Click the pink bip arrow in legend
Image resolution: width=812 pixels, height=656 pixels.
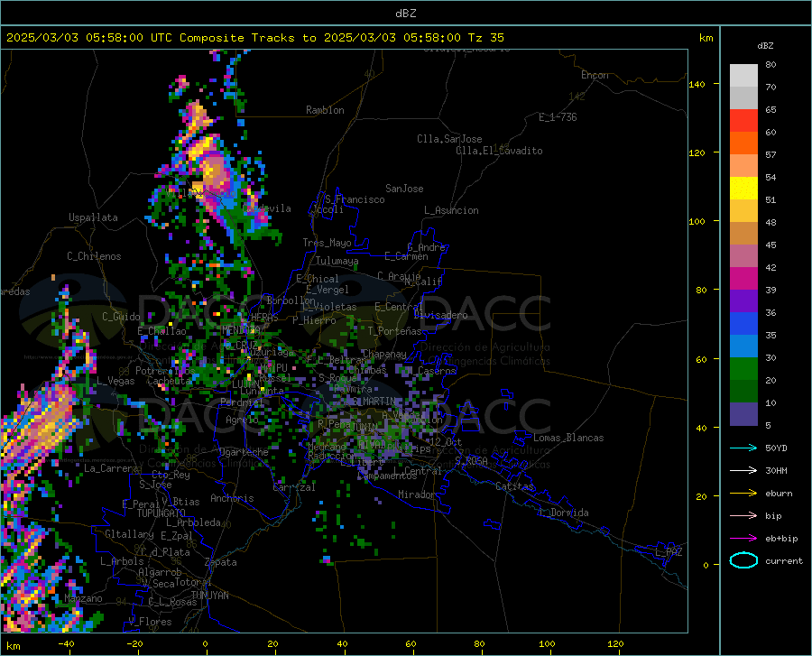click(x=743, y=516)
